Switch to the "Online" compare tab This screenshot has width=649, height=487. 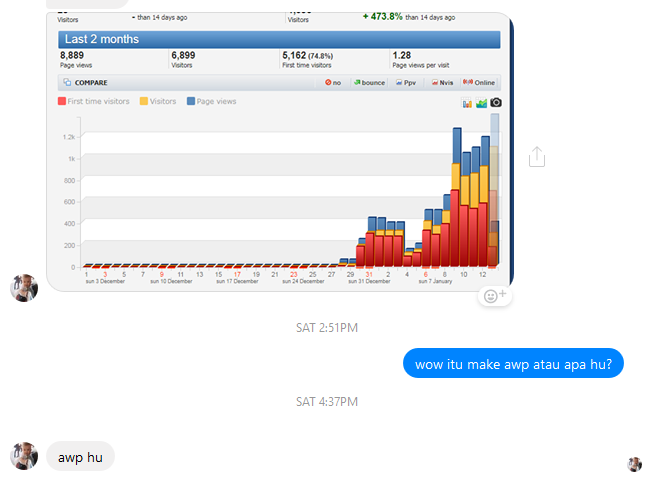coord(479,82)
